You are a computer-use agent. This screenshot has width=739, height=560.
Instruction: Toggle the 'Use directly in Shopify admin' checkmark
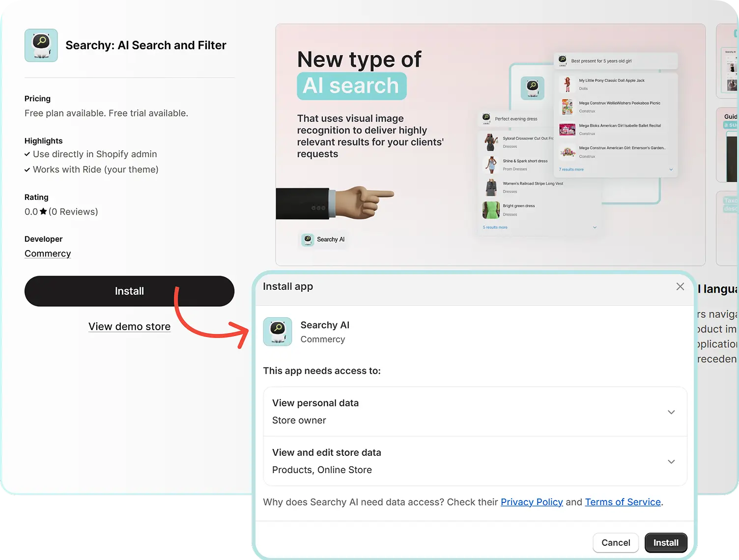tap(28, 154)
